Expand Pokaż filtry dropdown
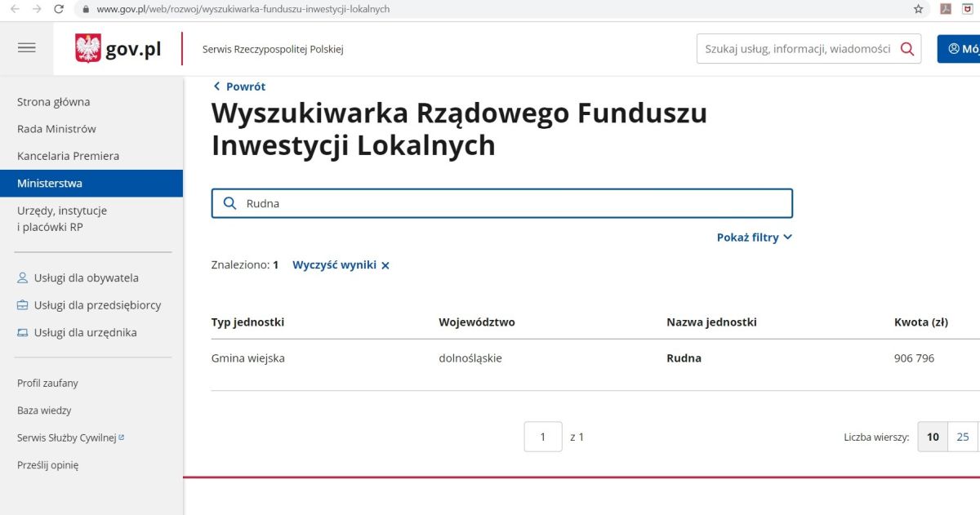Screen dimensions: 980x515 754,238
